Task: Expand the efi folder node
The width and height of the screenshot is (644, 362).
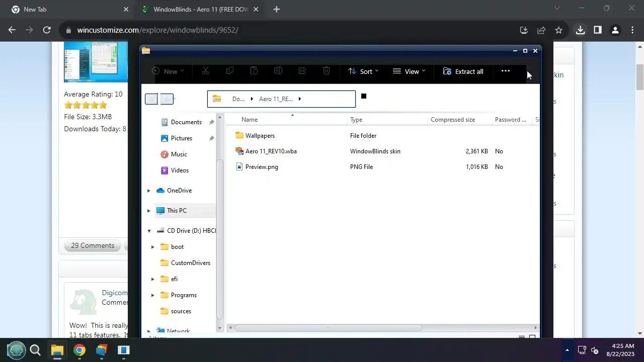Action: click(153, 279)
